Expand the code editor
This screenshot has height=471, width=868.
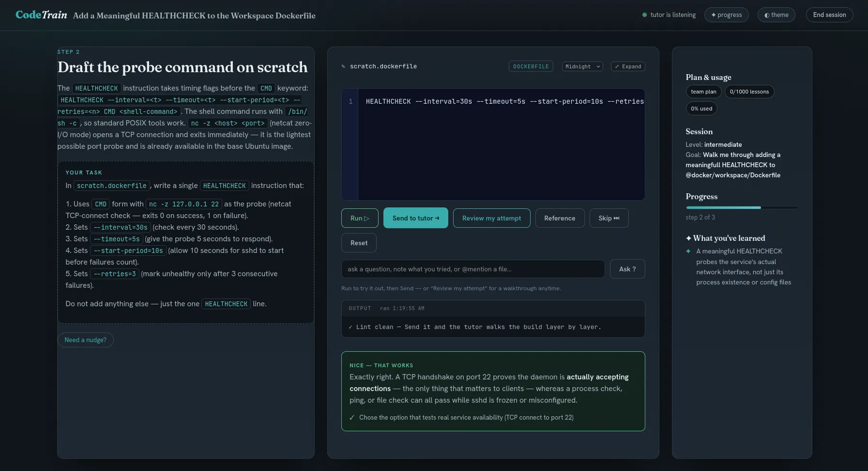pyautogui.click(x=628, y=66)
